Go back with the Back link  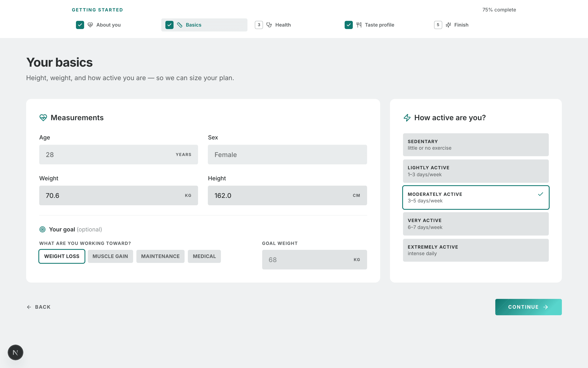coord(39,307)
